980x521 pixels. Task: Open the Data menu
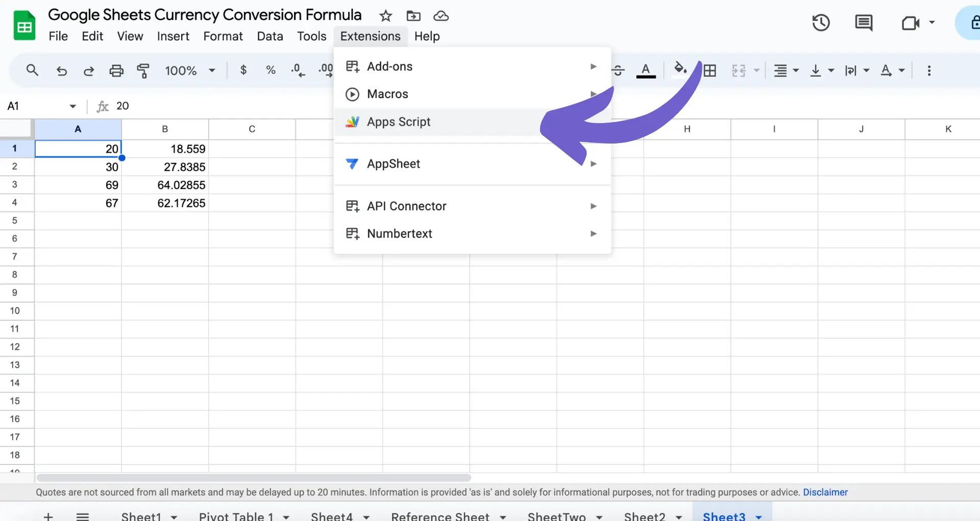(x=270, y=36)
